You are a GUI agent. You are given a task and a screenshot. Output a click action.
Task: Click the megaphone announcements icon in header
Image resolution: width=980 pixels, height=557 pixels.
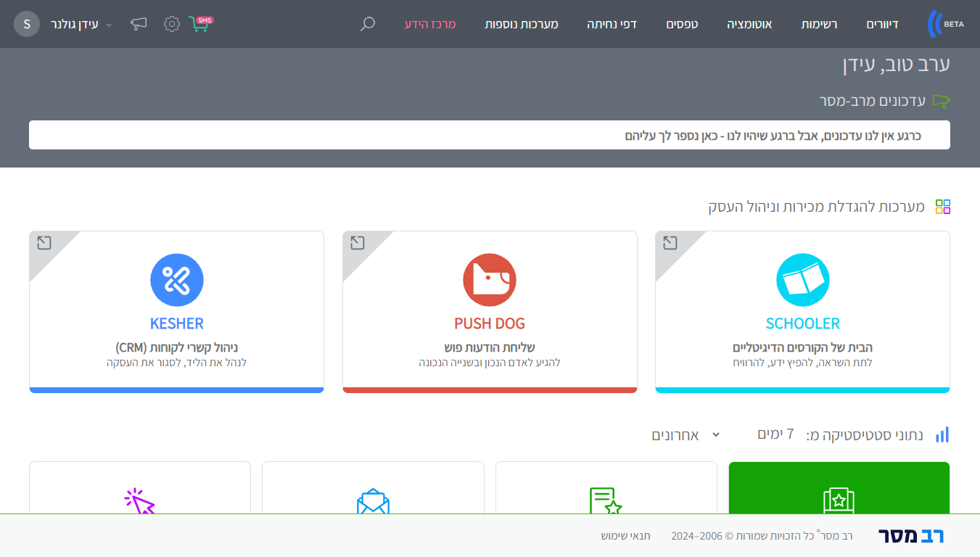tap(139, 24)
